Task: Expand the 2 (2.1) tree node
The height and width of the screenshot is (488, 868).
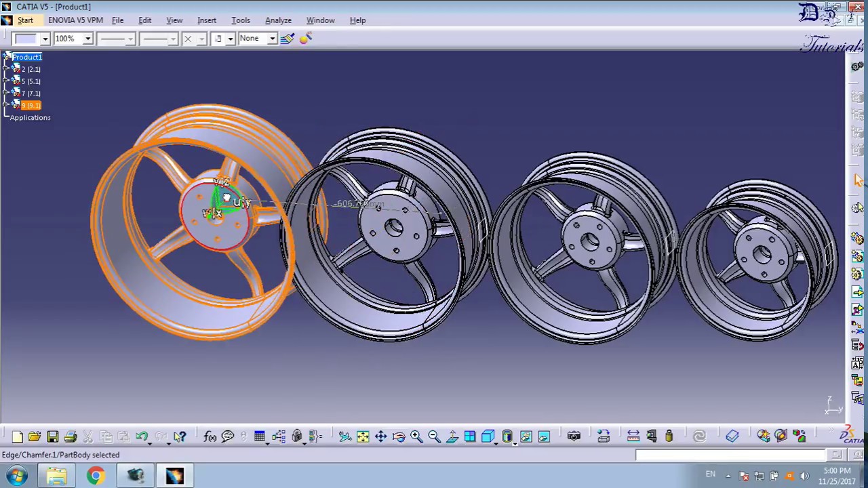Action: tap(6, 69)
